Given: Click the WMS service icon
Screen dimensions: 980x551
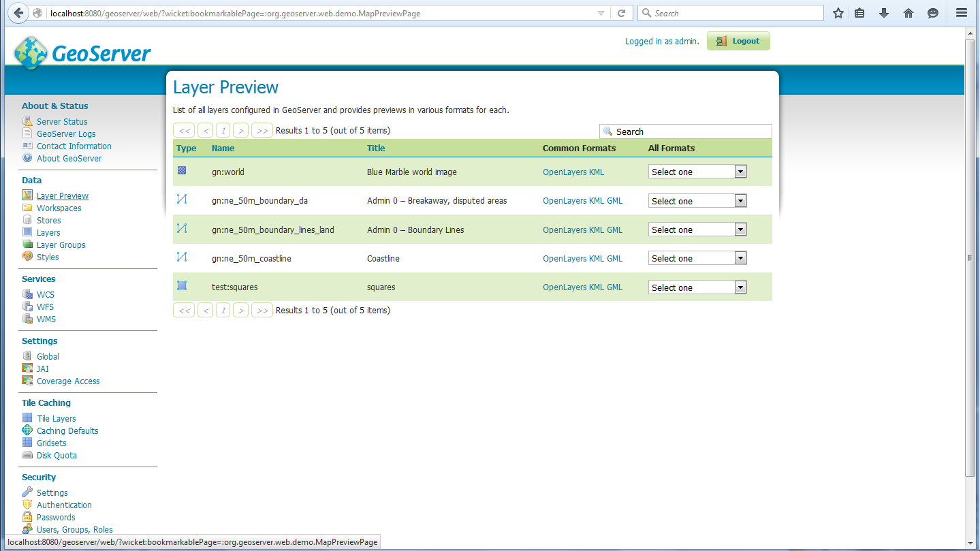Looking at the screenshot, I should 27,319.
